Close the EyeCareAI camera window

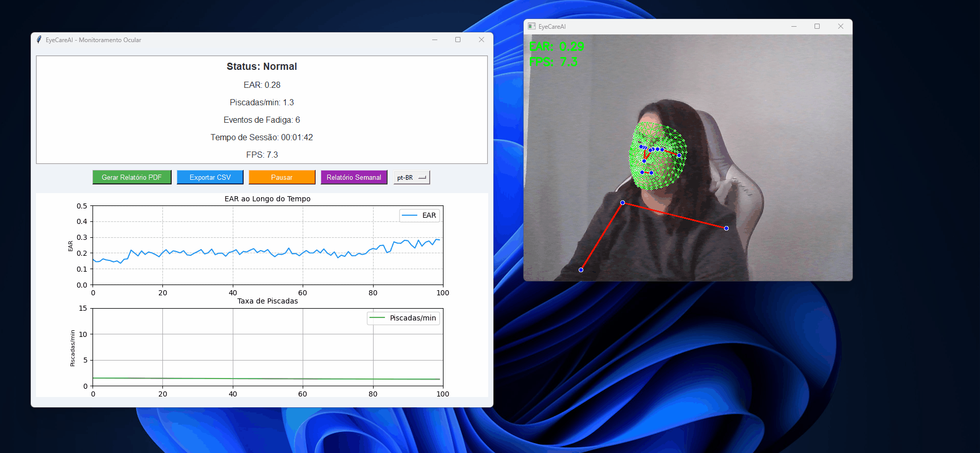841,26
